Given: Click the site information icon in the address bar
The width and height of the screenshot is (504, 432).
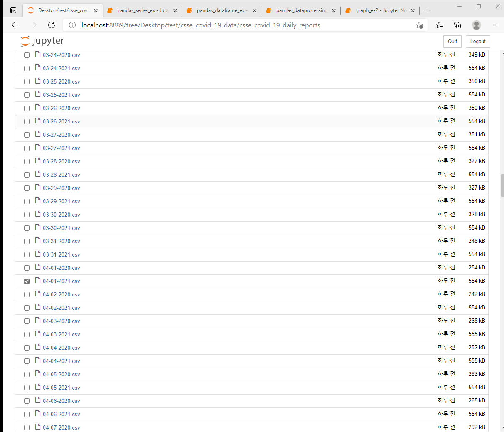Looking at the screenshot, I should [x=72, y=25].
